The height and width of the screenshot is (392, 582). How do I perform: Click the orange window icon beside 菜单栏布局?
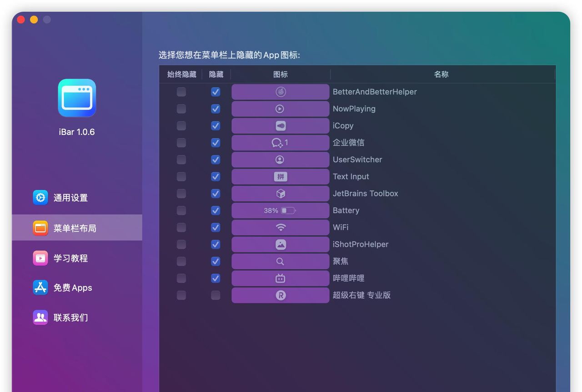pyautogui.click(x=40, y=228)
